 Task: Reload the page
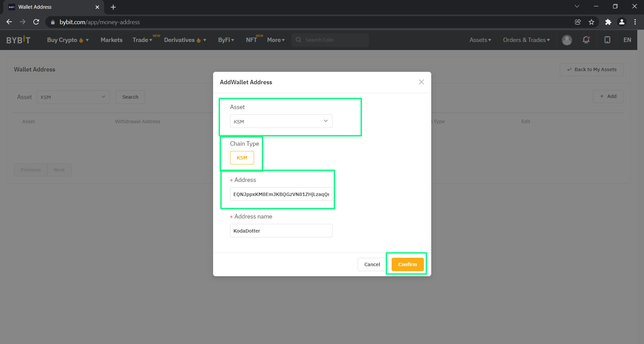click(36, 22)
